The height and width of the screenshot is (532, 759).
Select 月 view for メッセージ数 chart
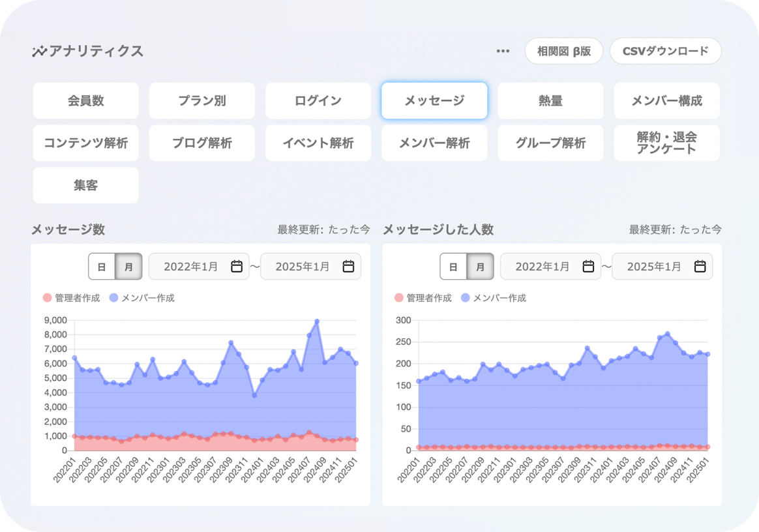coord(128,267)
